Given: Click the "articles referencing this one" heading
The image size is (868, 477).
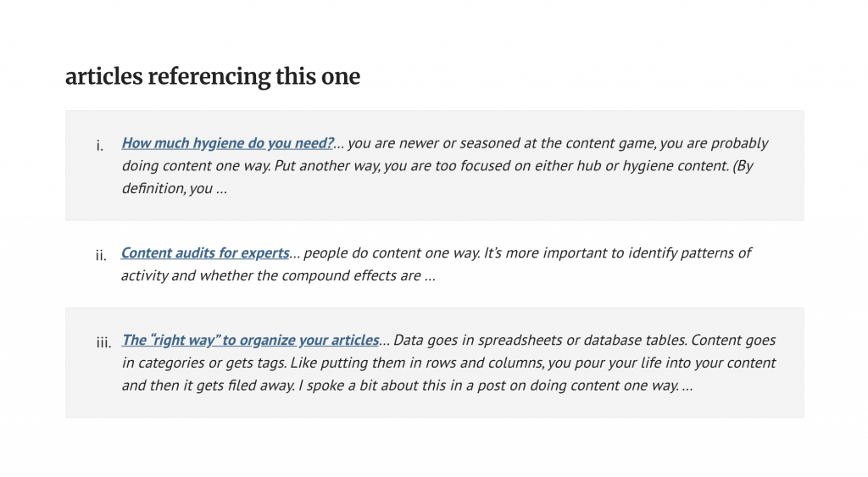Looking at the screenshot, I should pyautogui.click(x=213, y=76).
